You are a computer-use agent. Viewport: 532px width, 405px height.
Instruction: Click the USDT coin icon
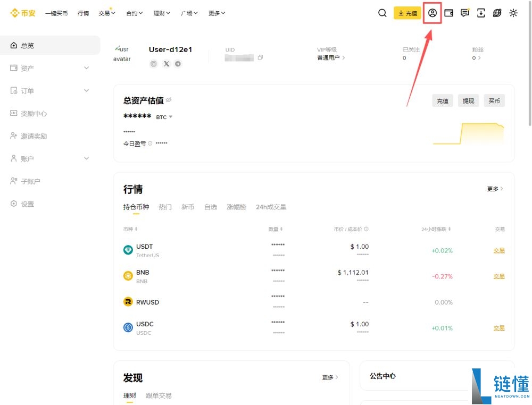click(x=128, y=250)
